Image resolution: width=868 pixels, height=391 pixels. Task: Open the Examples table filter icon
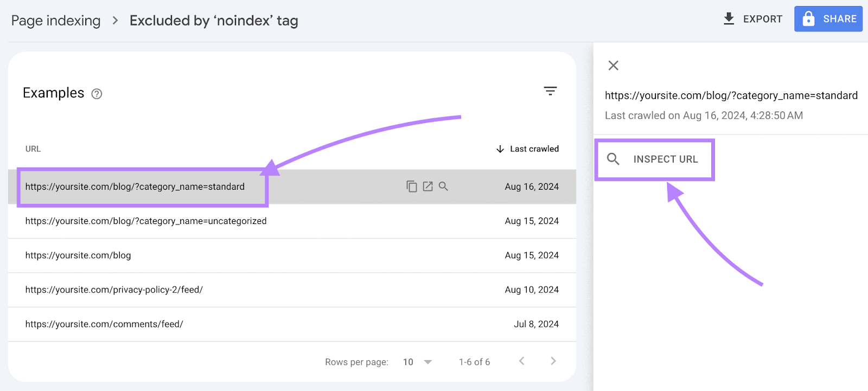click(x=550, y=91)
